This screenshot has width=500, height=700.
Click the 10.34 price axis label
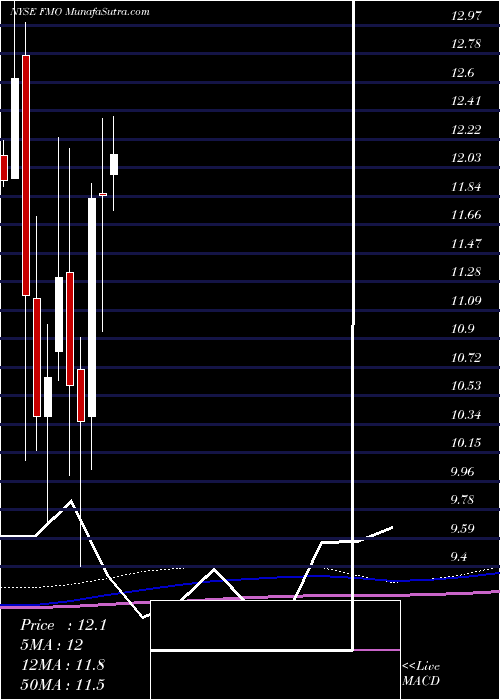click(467, 414)
